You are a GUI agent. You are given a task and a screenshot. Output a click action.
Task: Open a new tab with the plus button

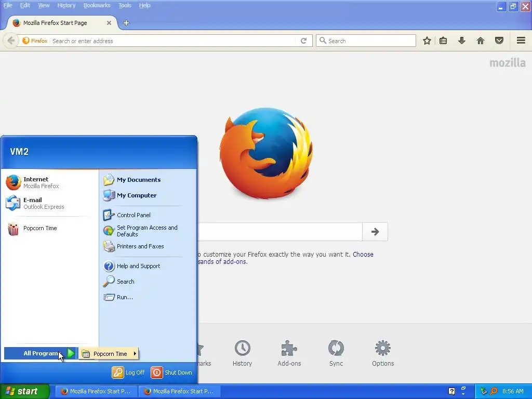pyautogui.click(x=126, y=23)
